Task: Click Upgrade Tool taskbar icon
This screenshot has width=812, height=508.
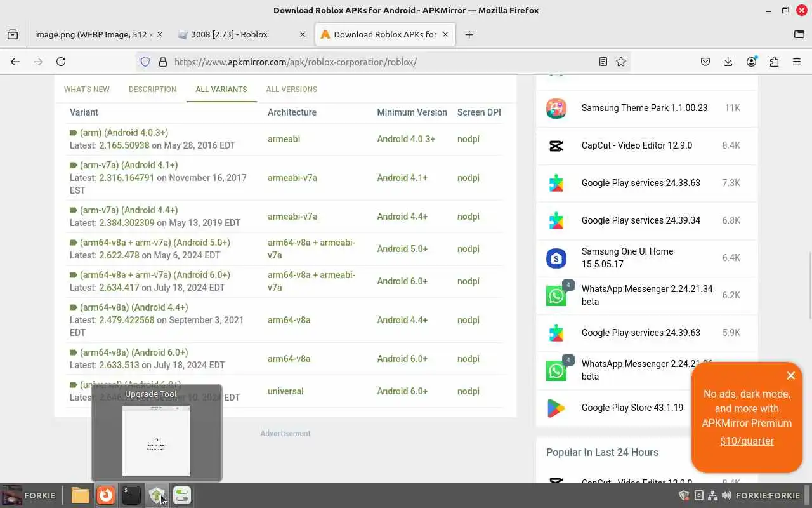Action: click(157, 495)
